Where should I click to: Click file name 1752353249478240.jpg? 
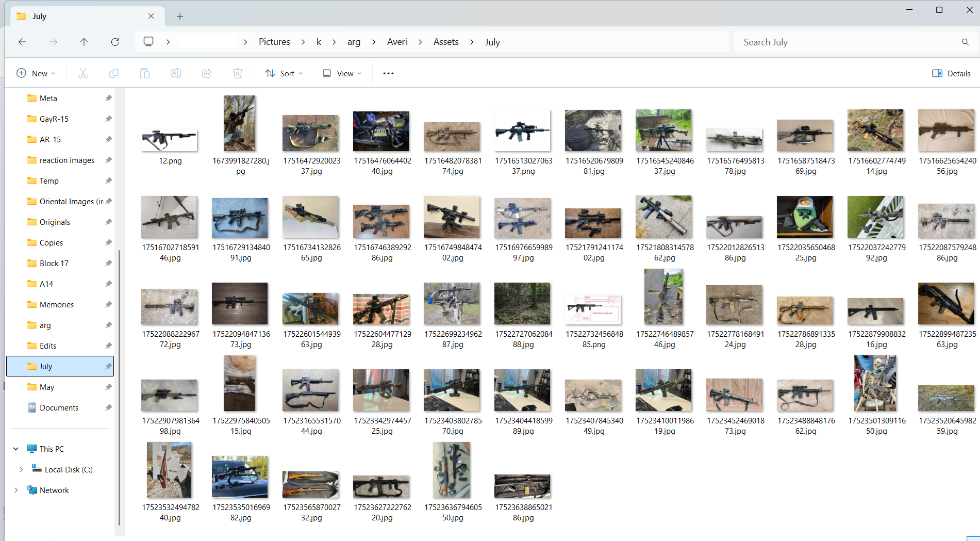tap(171, 513)
